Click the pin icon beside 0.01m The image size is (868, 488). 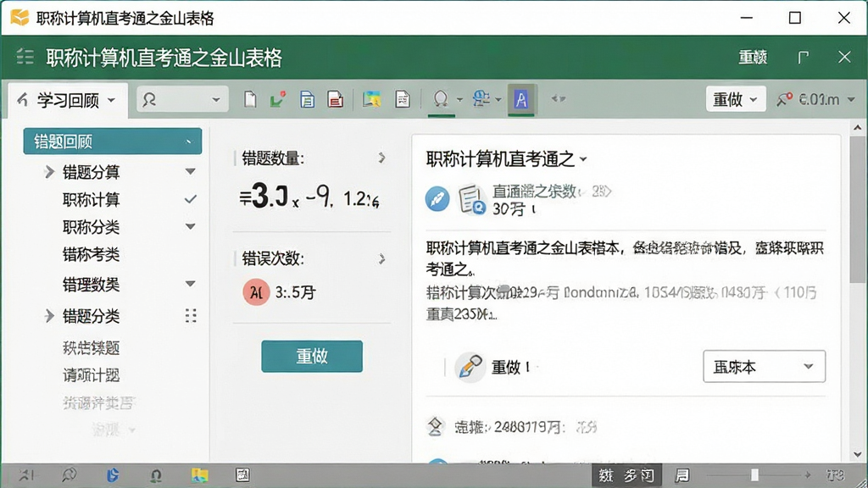(784, 100)
